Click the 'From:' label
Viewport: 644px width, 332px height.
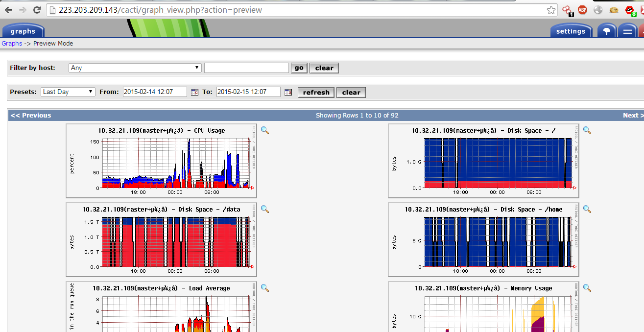pyautogui.click(x=109, y=92)
